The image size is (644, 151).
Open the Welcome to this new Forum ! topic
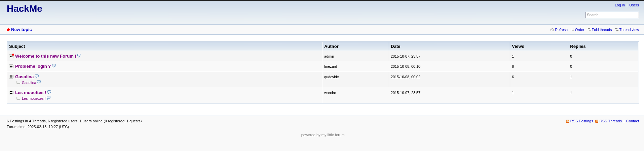[46, 56]
